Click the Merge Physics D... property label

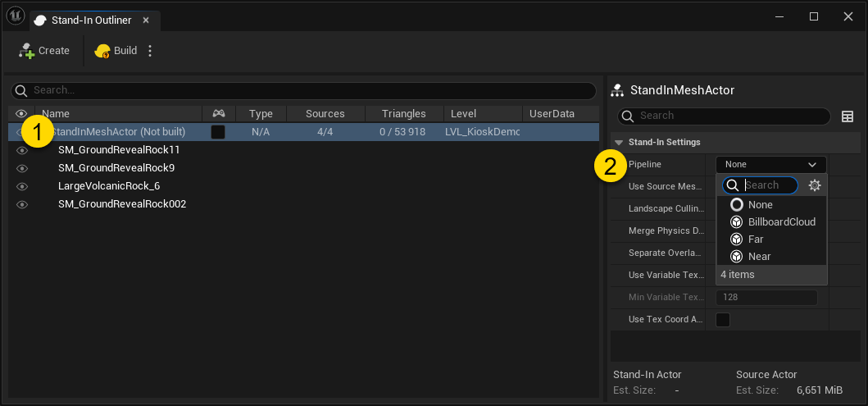coord(666,231)
